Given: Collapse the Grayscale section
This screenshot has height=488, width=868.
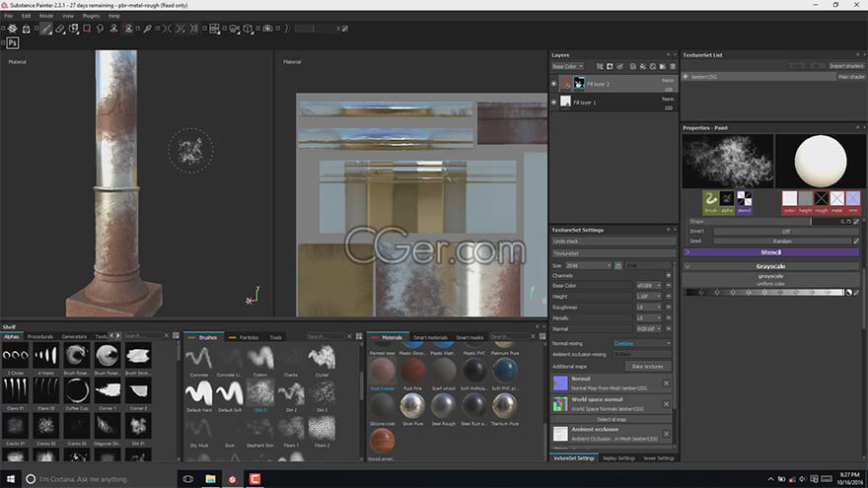Looking at the screenshot, I should pos(771,267).
